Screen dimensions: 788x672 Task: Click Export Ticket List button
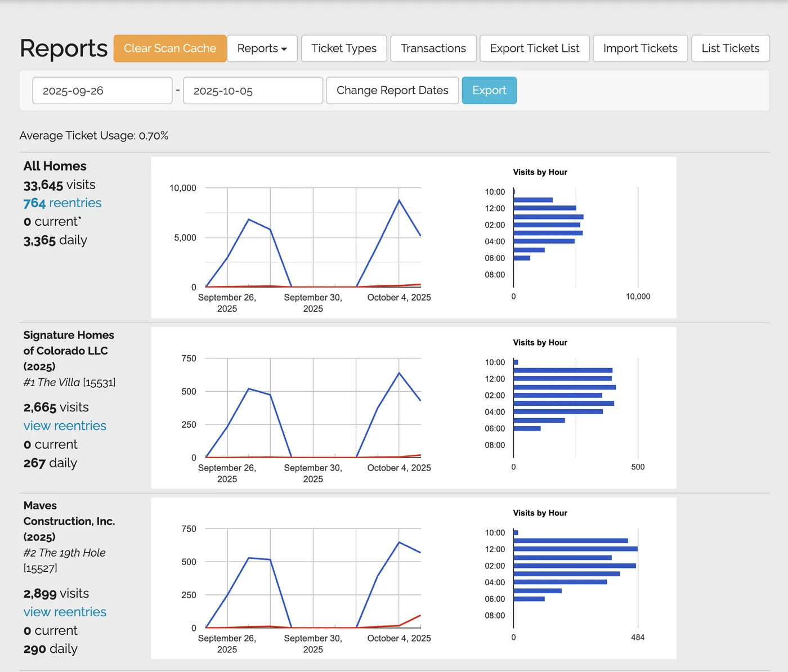click(535, 48)
